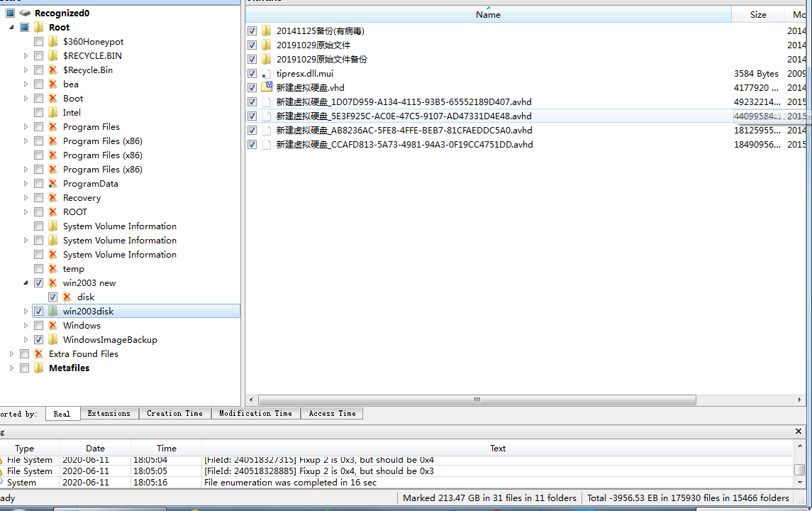Uncheck the 新建虚拟硬盘.vhd checkbox
This screenshot has height=511, width=812.
point(252,87)
